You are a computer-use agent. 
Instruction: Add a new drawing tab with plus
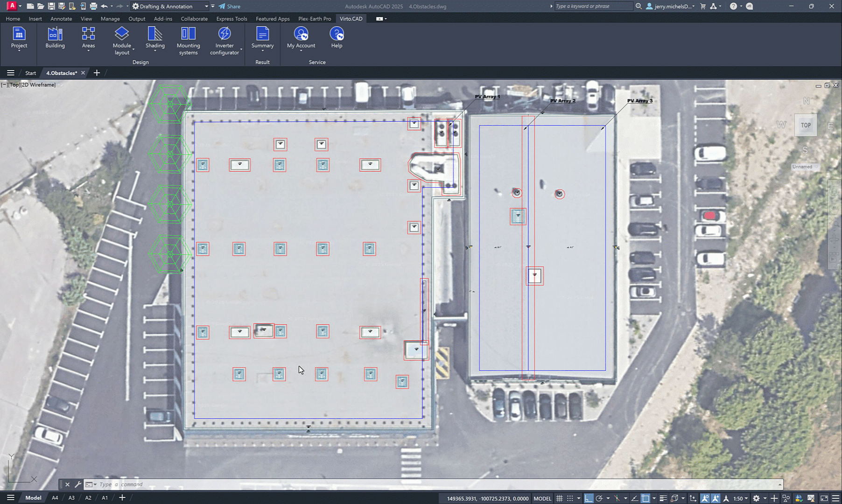click(97, 73)
